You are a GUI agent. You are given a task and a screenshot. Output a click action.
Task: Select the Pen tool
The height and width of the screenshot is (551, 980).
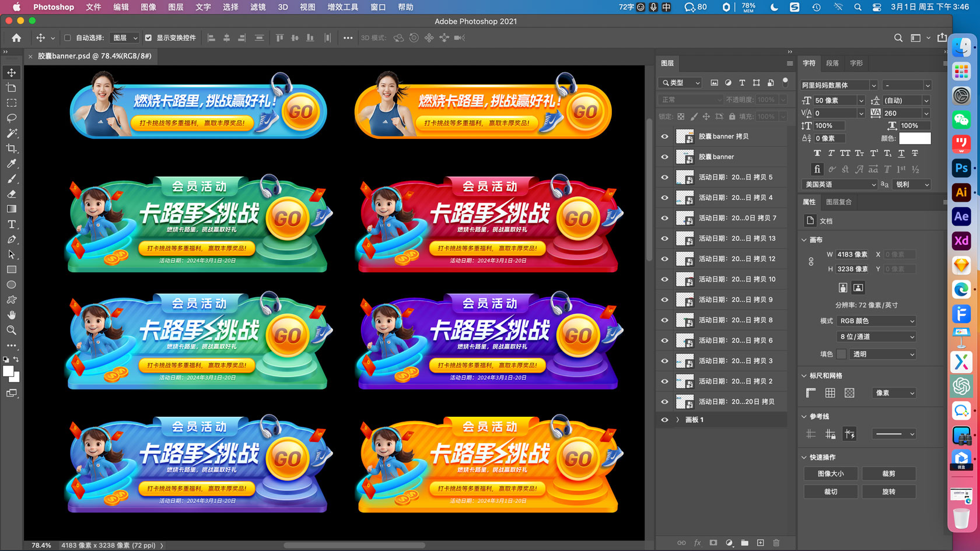pos(11,239)
